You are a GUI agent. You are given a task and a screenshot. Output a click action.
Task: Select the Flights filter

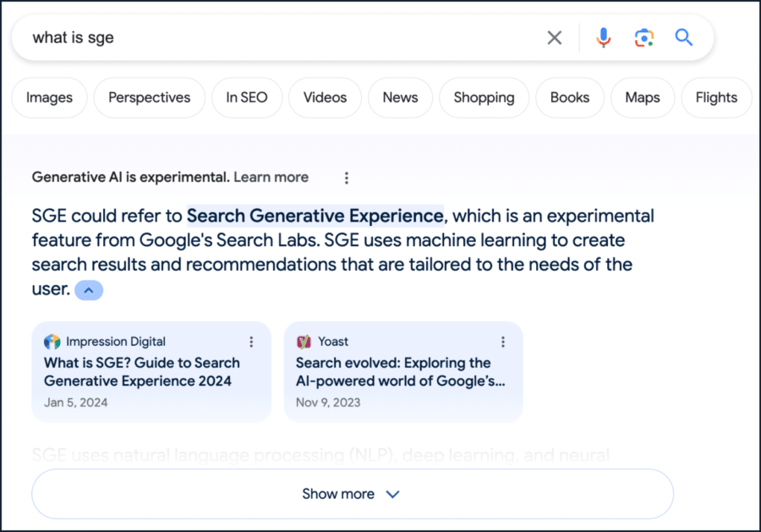(x=716, y=97)
